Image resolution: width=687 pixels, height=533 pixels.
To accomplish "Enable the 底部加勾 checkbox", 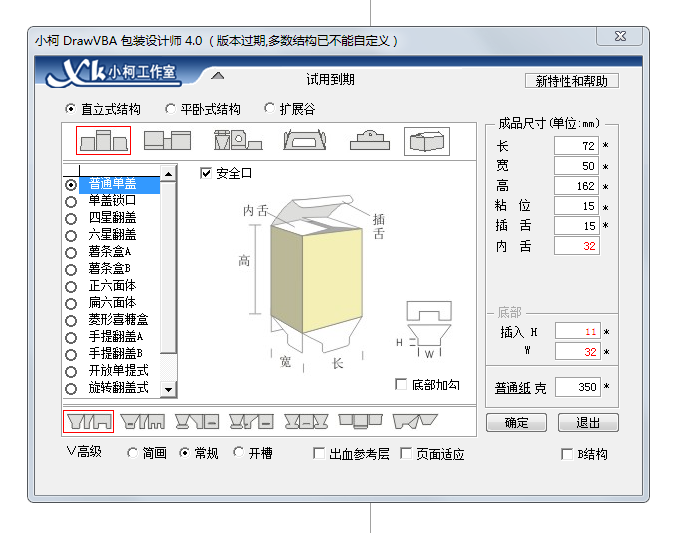I will [402, 385].
